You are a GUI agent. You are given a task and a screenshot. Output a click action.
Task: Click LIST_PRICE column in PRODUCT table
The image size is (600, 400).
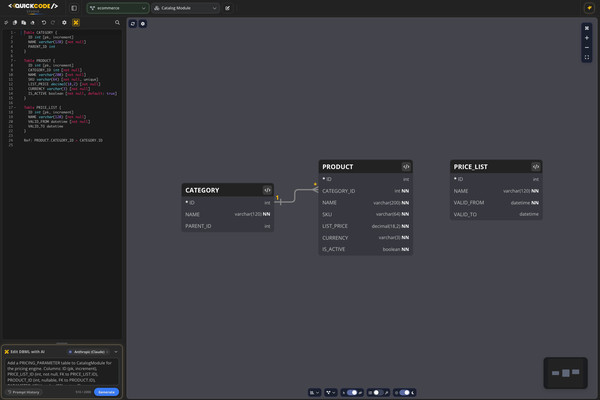[365, 226]
